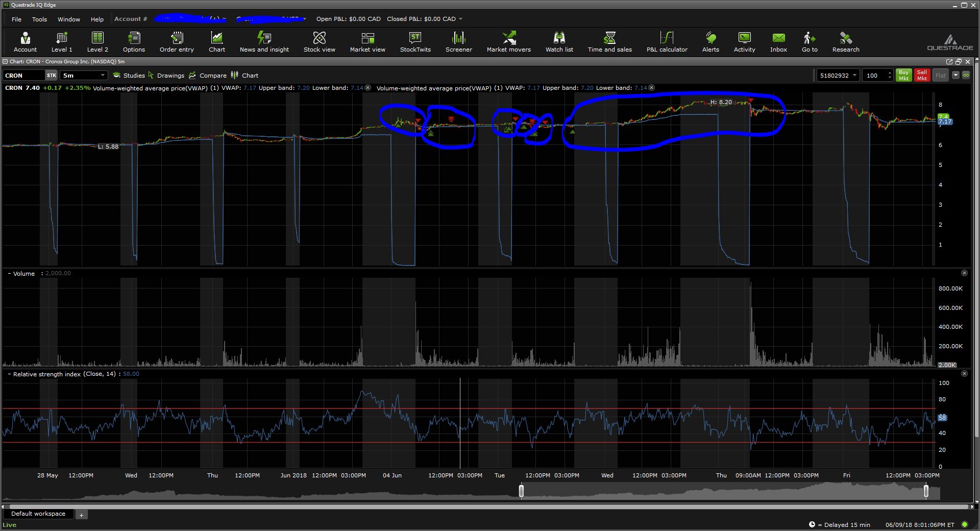This screenshot has width=980, height=531.
Task: Open the P&L calculator
Action: click(x=667, y=42)
